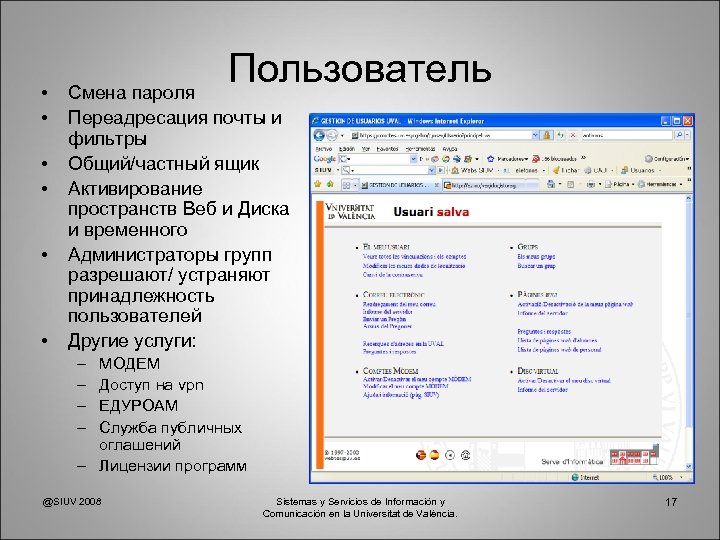This screenshot has width=720, height=540.
Task: Open the Canvi de la contrasenya link
Action: (393, 275)
